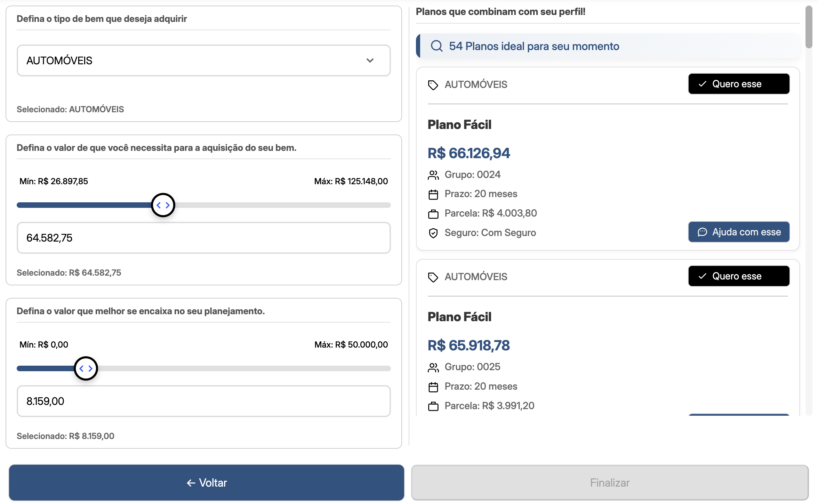
Task: Click the Finalizar button
Action: click(x=609, y=482)
